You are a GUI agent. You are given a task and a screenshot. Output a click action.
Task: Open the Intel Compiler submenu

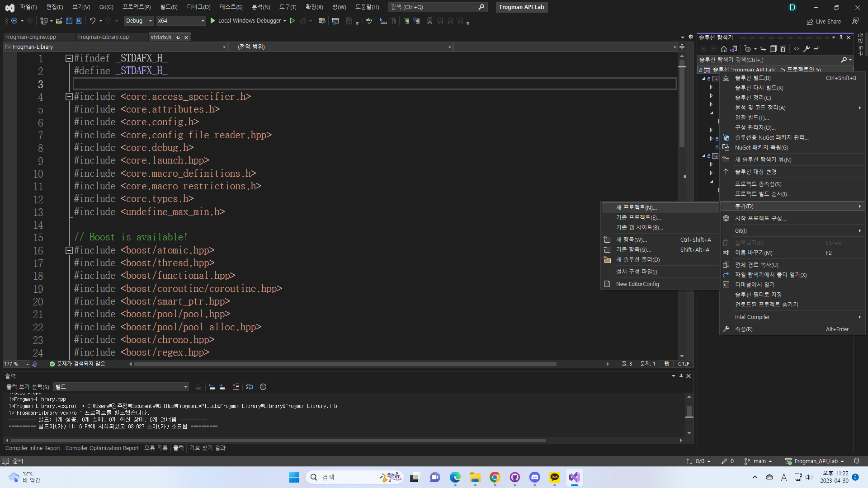click(x=792, y=317)
